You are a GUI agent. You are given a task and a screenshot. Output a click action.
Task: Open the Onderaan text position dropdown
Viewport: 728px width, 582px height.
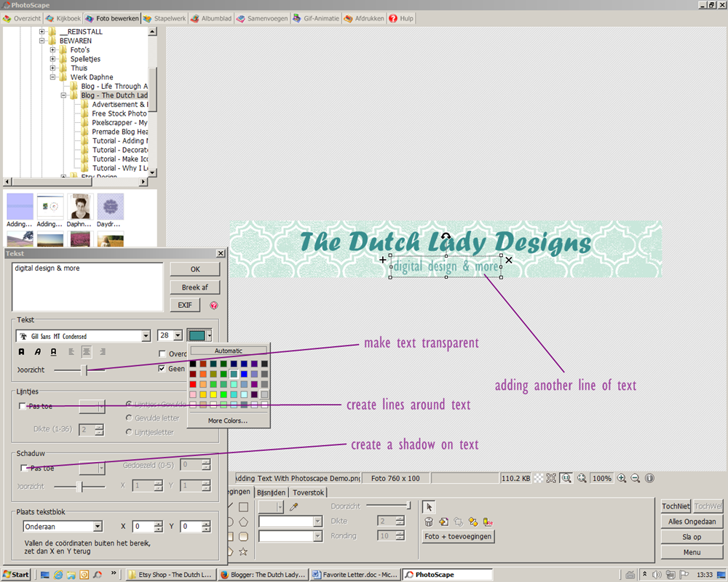click(98, 526)
